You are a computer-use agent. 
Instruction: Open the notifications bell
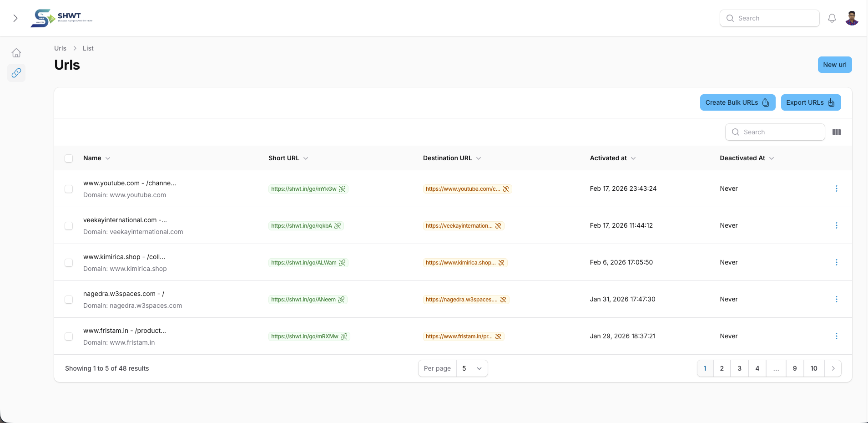coord(832,18)
